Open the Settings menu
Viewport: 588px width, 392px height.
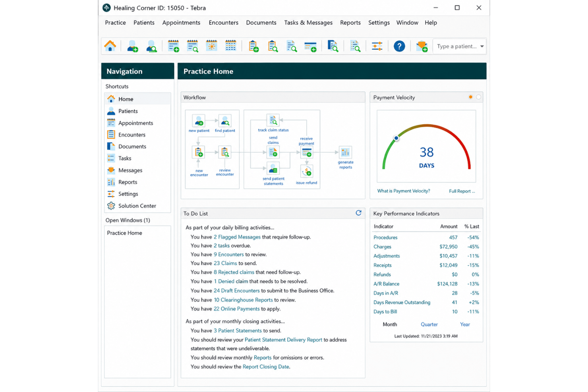[379, 23]
